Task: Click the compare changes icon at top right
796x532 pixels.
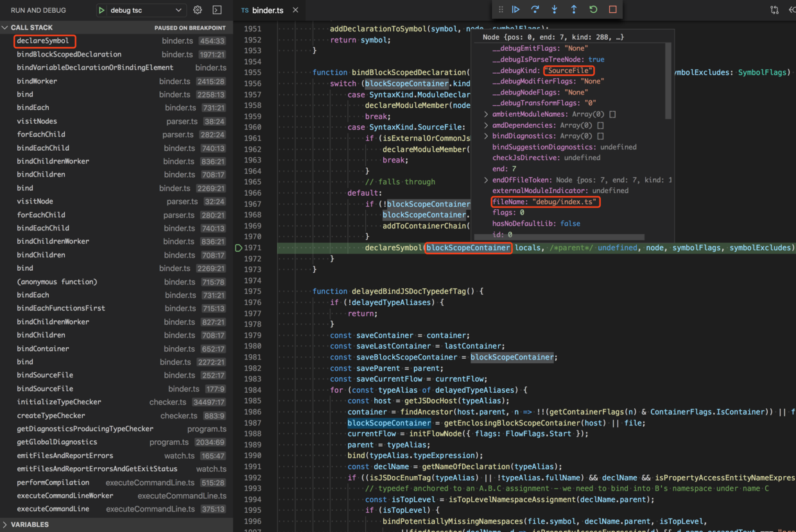Action: [774, 10]
